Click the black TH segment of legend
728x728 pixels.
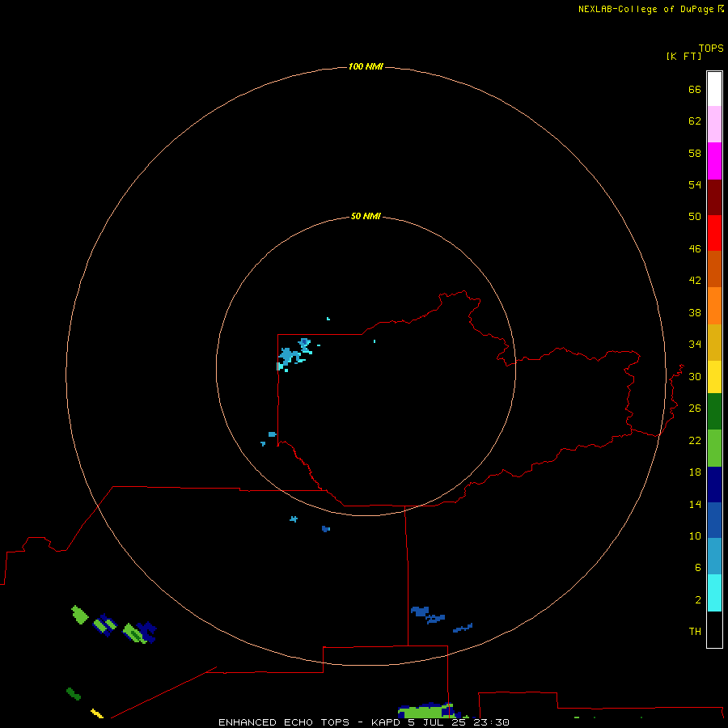tap(714, 629)
